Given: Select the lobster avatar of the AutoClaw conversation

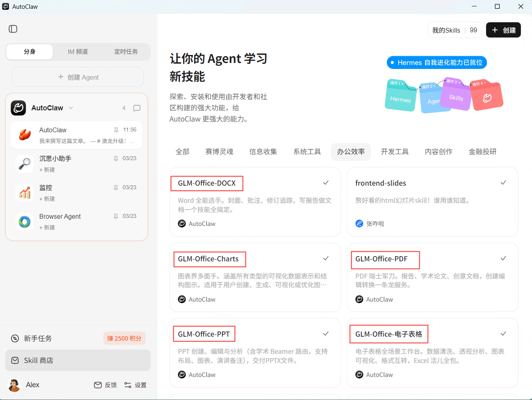Looking at the screenshot, I should pos(25,135).
